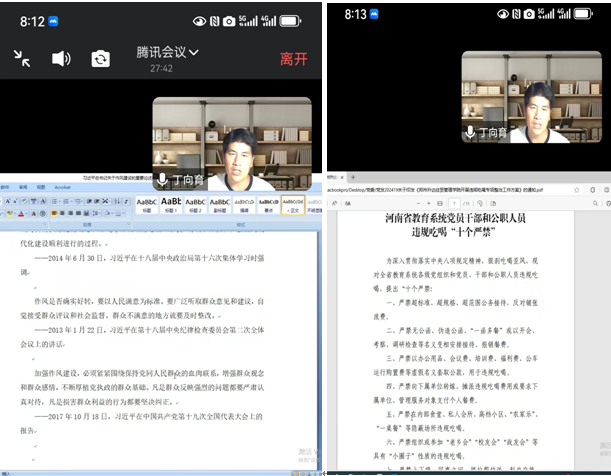Select the highlighted 正文 style
This screenshot has height=476, width=611.
(292, 204)
